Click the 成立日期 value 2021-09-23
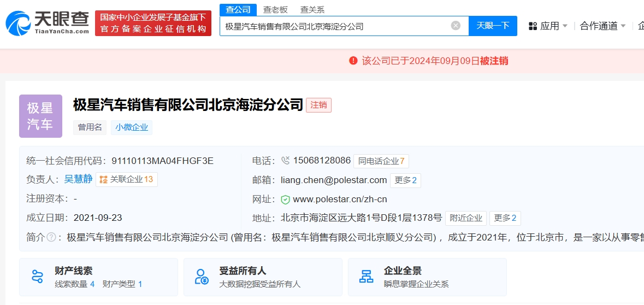644x305 pixels. (x=98, y=218)
